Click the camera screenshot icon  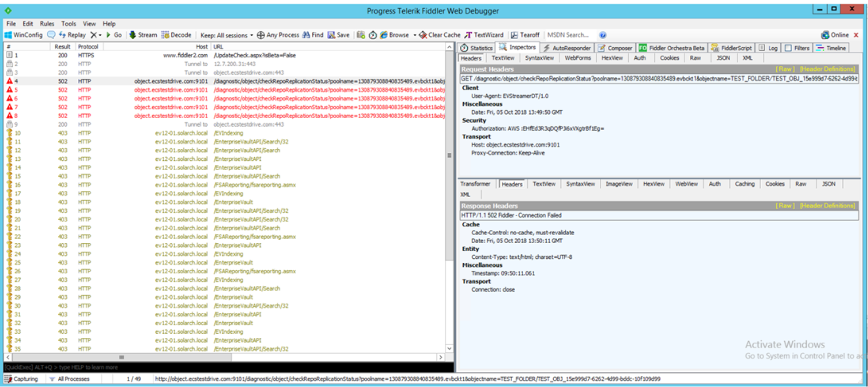point(360,35)
